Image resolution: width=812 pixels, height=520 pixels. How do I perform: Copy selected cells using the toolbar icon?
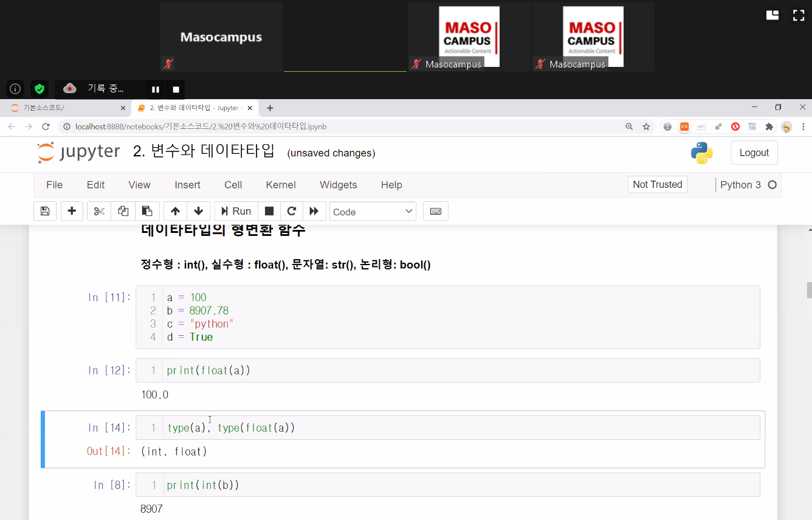click(123, 211)
